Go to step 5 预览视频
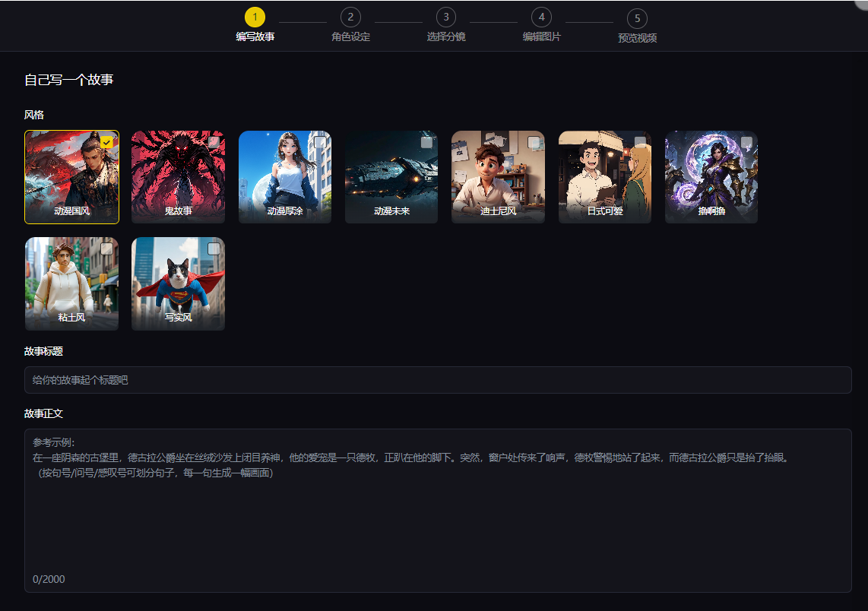Image resolution: width=868 pixels, height=611 pixels. pos(637,19)
